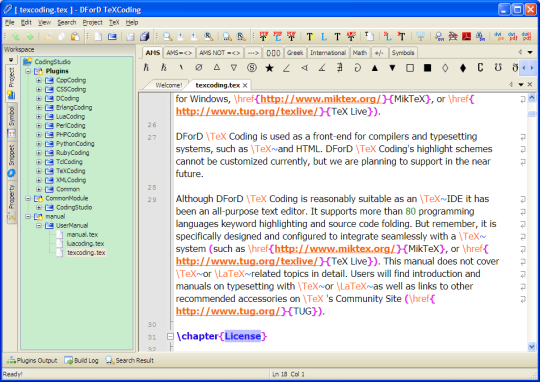Open the Build Log panel
Screen dimensions: 540x382
click(x=81, y=361)
